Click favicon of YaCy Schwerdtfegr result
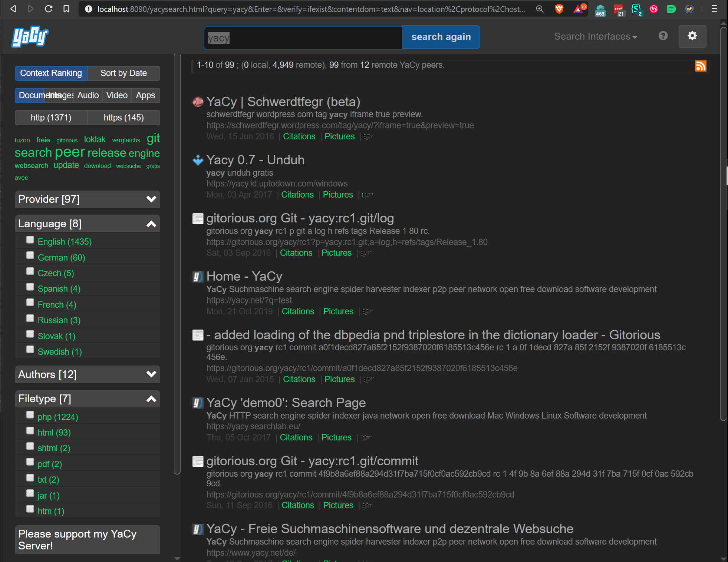The width and height of the screenshot is (728, 562). (198, 102)
